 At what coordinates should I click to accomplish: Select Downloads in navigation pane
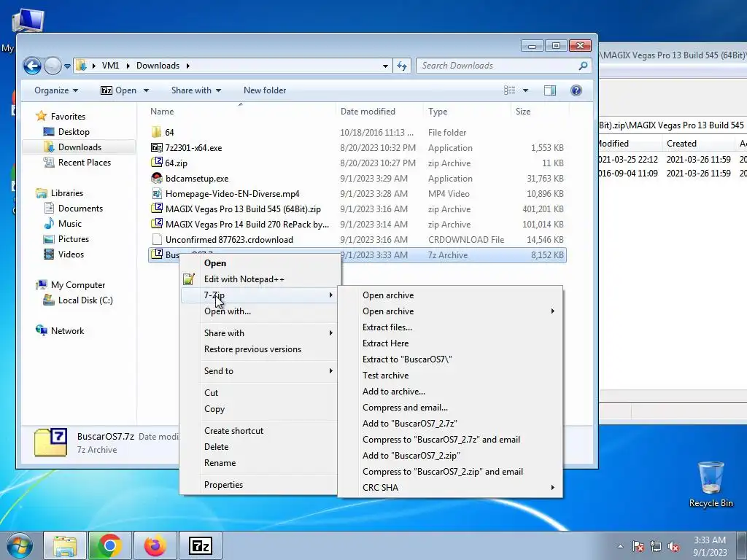[79, 147]
